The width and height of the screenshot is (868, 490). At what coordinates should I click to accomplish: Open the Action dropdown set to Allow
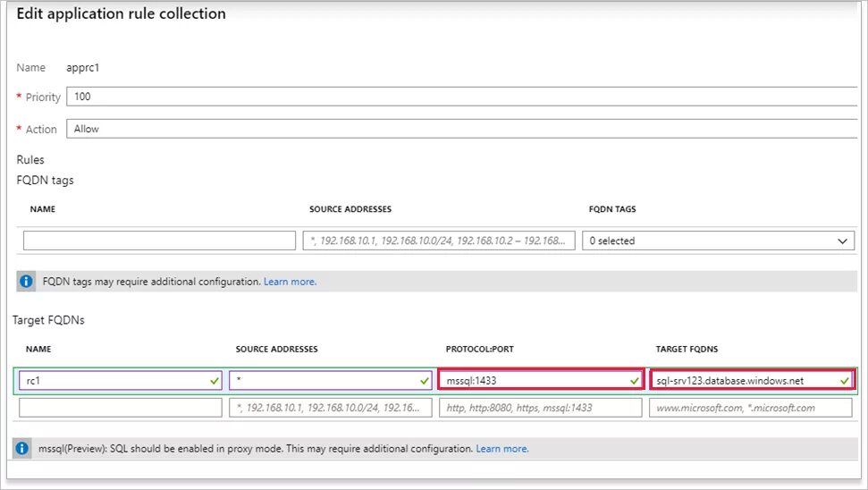click(461, 129)
